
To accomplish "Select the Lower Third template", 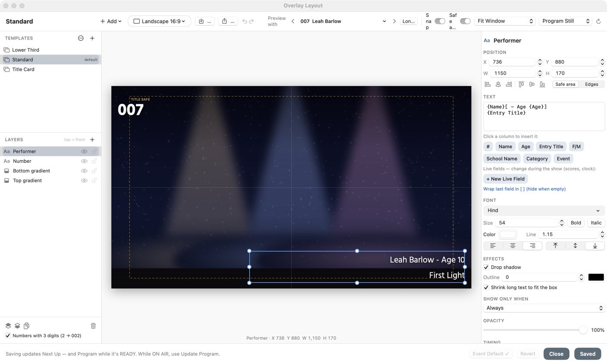I will (51, 50).
